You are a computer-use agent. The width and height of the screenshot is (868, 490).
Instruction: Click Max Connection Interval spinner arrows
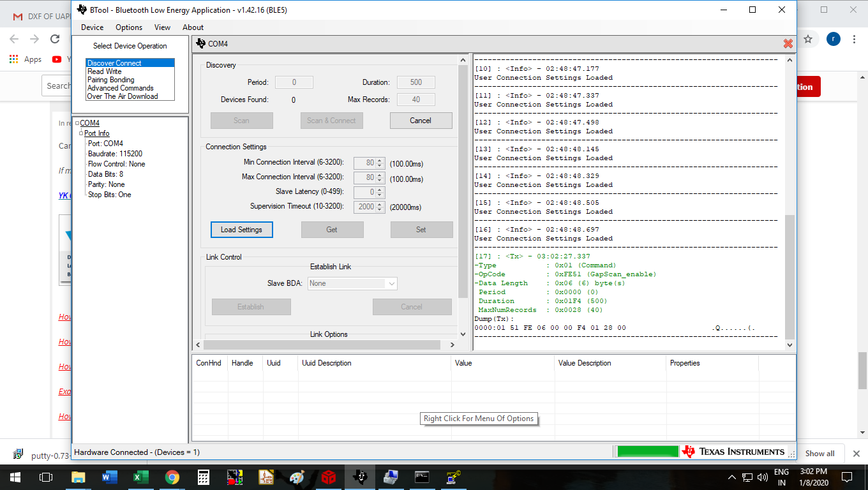(380, 177)
